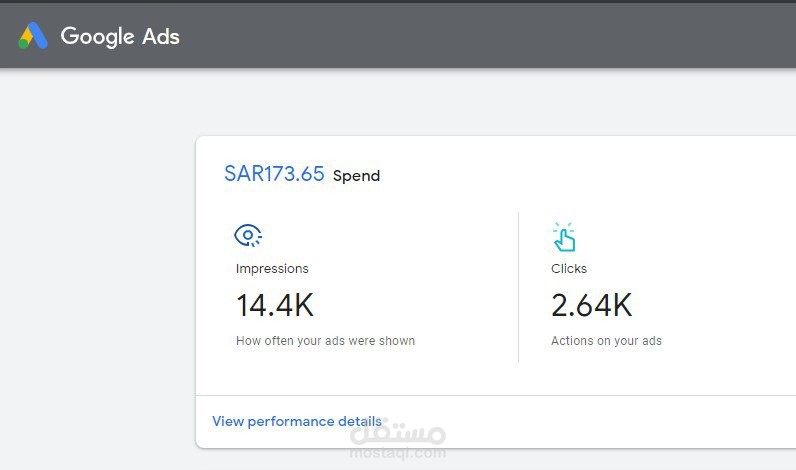The image size is (796, 470).
Task: Click the Google Ads triangle logo icon
Action: click(33, 36)
